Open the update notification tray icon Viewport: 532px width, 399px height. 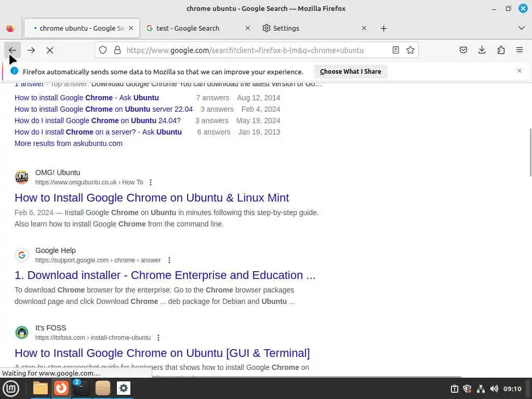(454, 389)
